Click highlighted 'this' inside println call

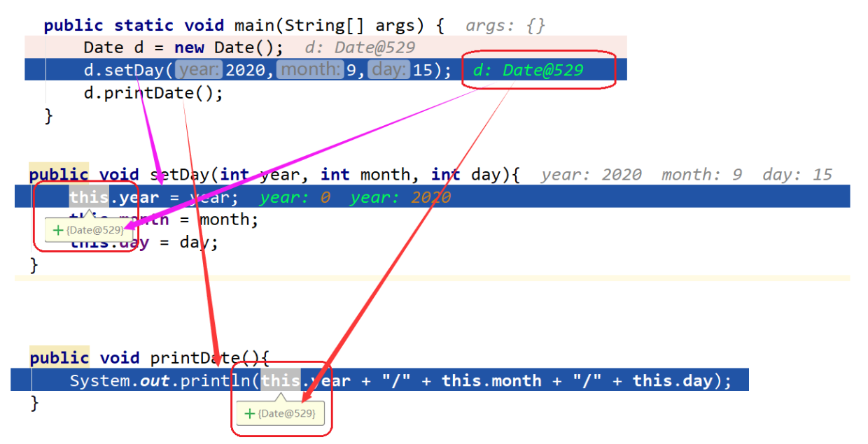point(281,380)
